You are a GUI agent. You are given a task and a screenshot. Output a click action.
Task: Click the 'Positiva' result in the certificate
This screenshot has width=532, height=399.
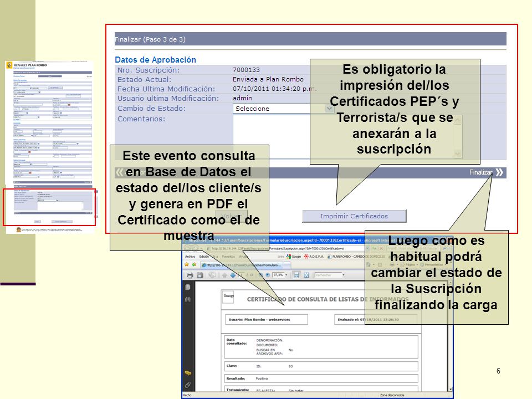pos(262,378)
